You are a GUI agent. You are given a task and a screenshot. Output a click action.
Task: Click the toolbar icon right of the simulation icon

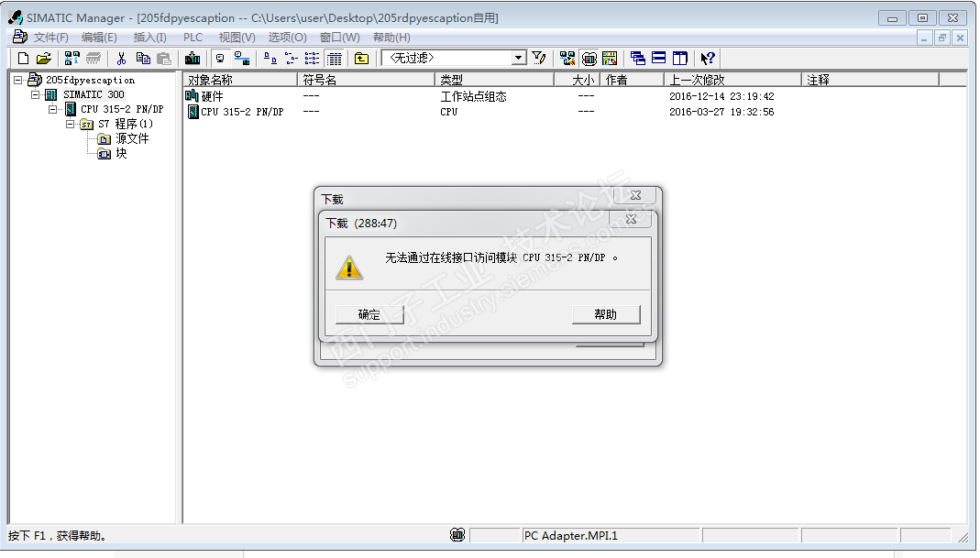610,59
